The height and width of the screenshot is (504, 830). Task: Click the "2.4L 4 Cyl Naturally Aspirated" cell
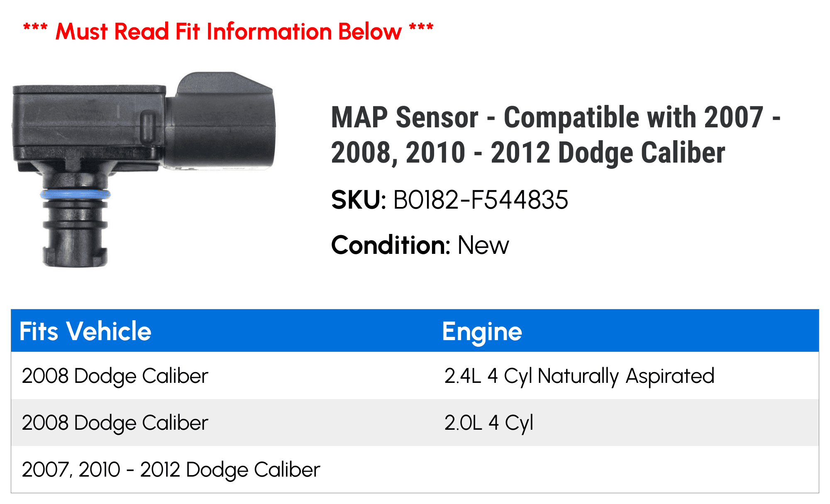coord(579,376)
